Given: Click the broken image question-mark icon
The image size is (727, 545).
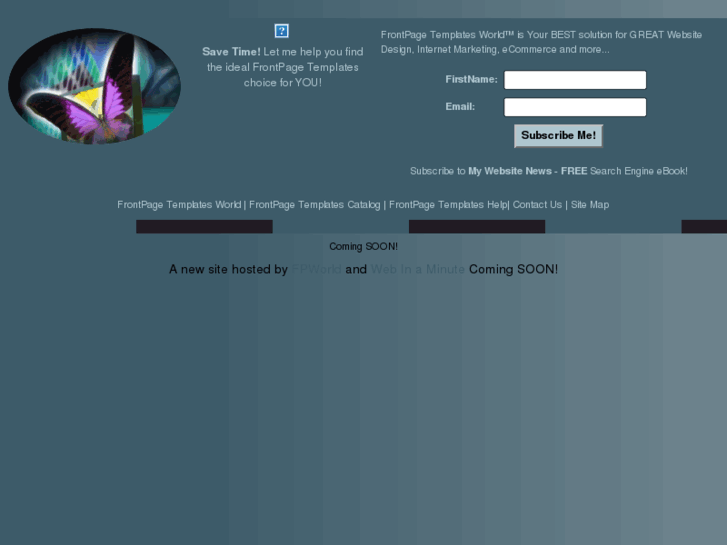Looking at the screenshot, I should [x=281, y=31].
